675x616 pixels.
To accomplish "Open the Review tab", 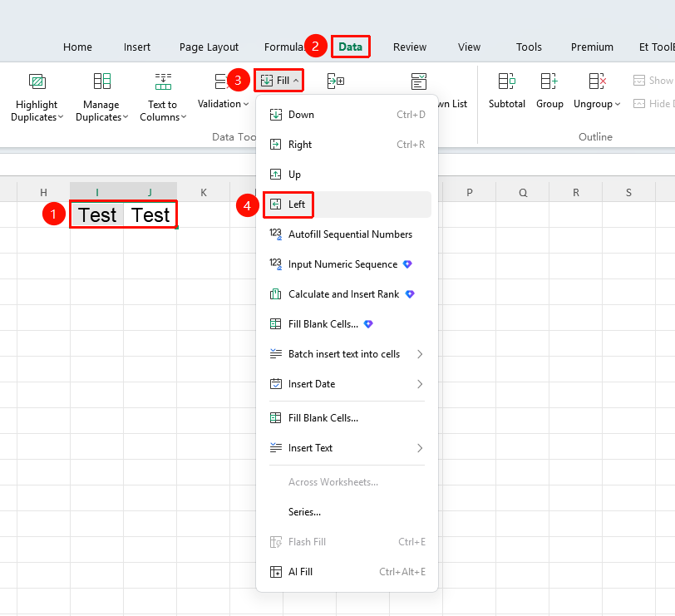I will pyautogui.click(x=409, y=47).
